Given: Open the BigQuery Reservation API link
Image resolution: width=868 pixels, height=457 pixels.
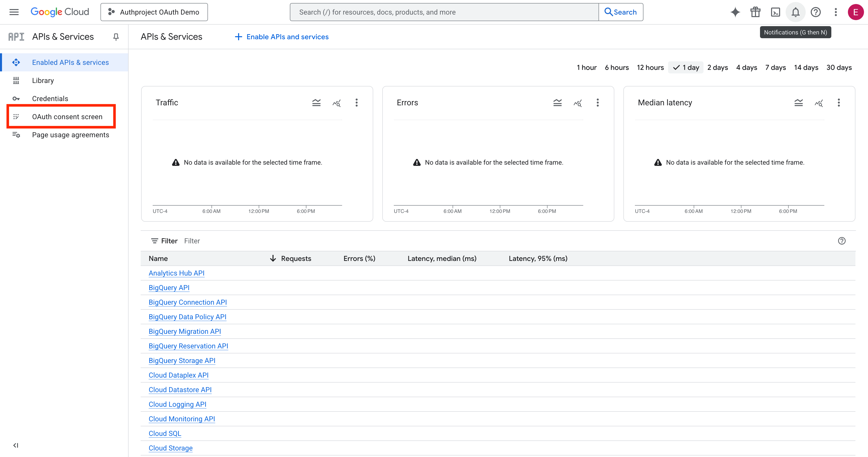Looking at the screenshot, I should [x=188, y=346].
